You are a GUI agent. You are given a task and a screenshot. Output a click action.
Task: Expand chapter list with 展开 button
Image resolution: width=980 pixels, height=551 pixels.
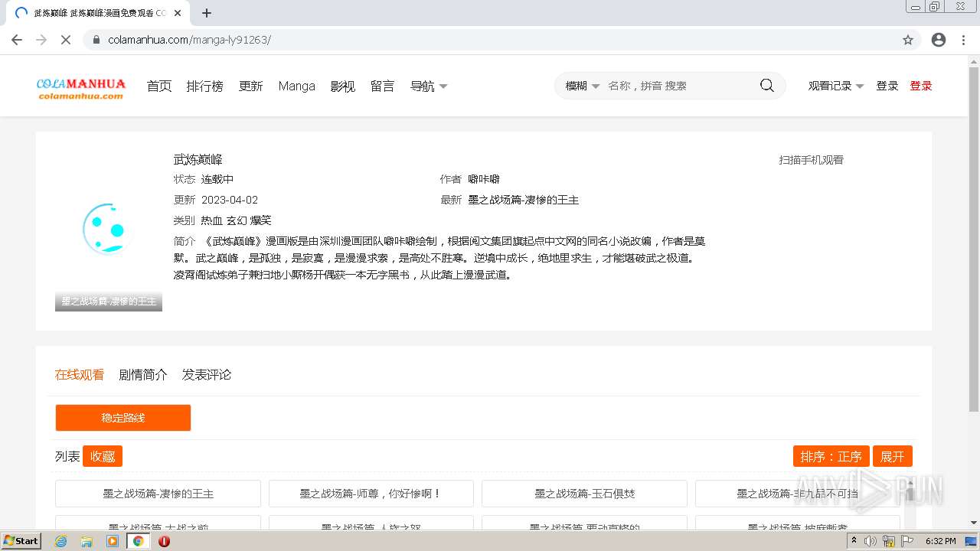[x=893, y=457]
